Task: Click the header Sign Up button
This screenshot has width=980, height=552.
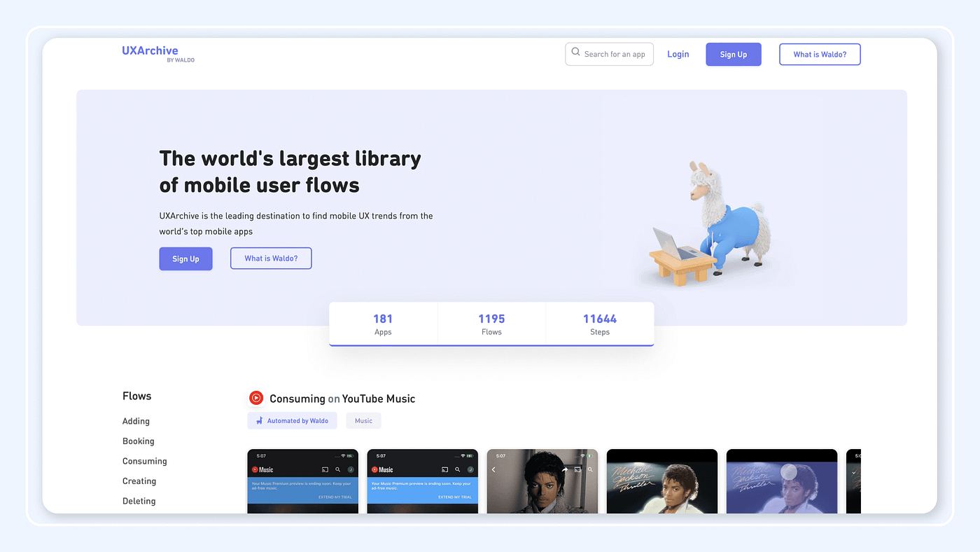Action: click(733, 54)
